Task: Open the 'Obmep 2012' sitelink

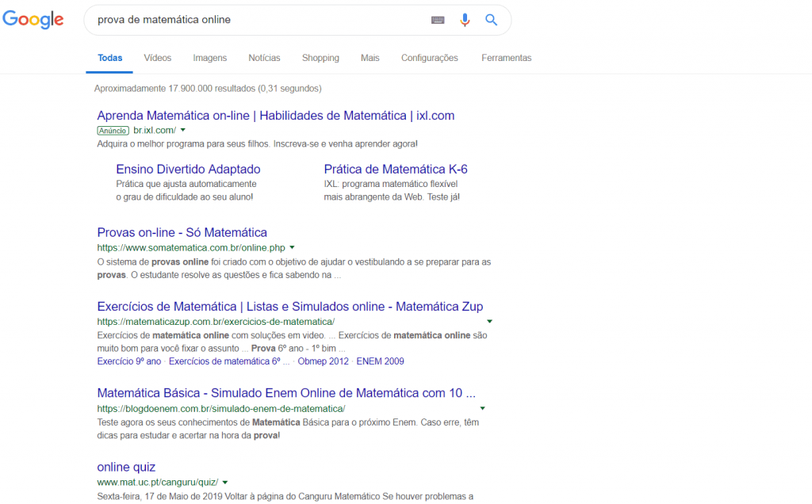Action: pos(324,361)
